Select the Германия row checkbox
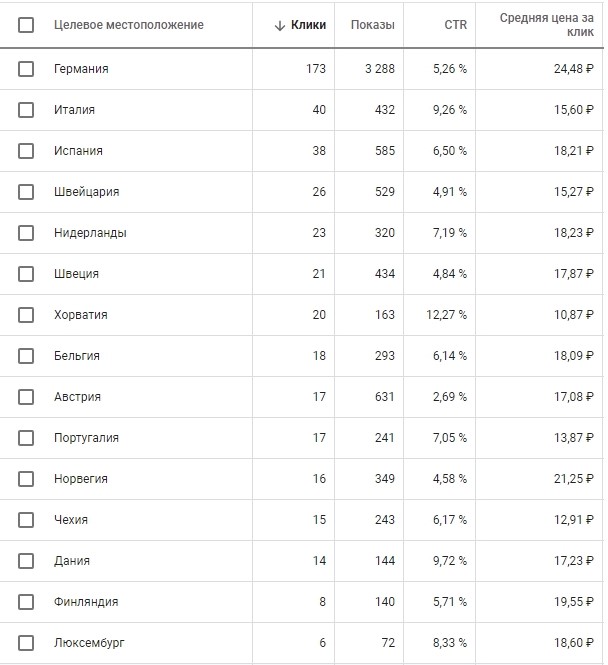The height and width of the screenshot is (665, 608). [x=26, y=69]
